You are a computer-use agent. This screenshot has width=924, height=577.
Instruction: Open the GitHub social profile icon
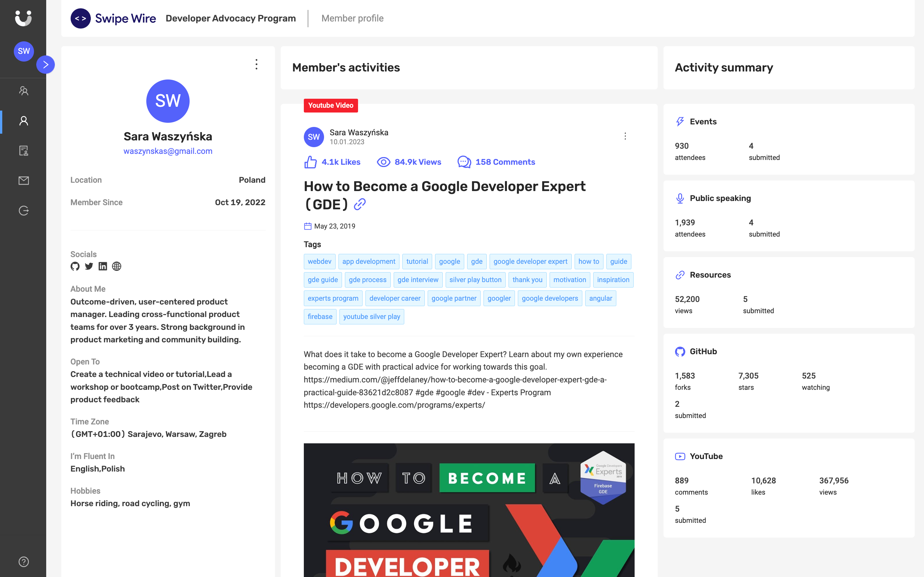coord(75,266)
